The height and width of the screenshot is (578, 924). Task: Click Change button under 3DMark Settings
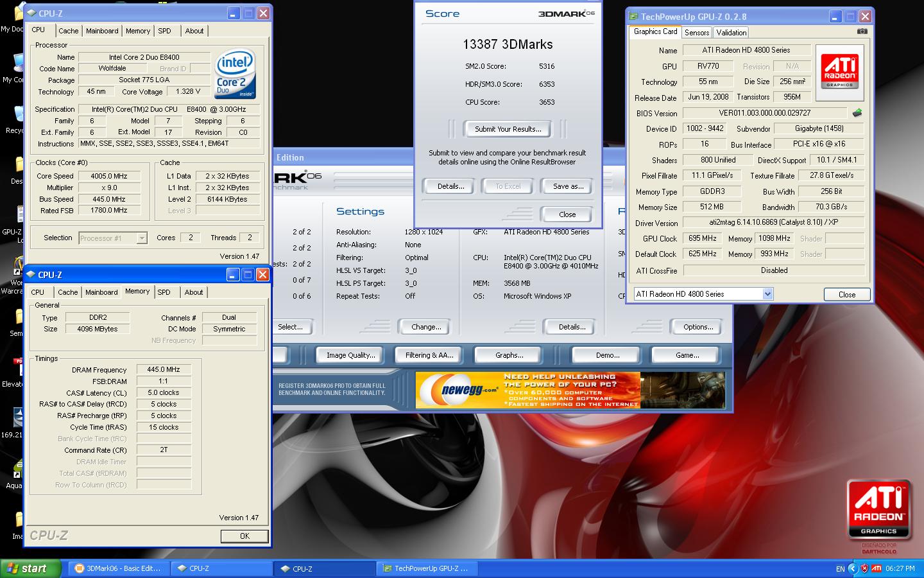point(426,327)
